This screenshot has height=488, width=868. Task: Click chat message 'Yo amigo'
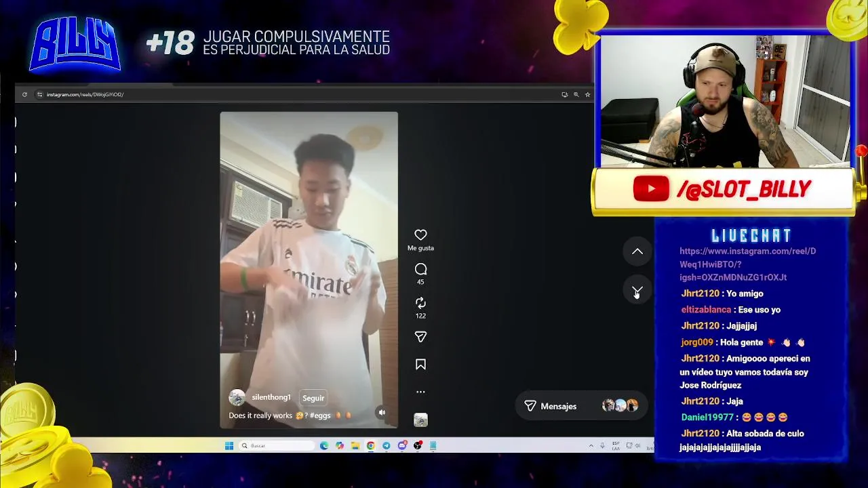[x=745, y=293]
